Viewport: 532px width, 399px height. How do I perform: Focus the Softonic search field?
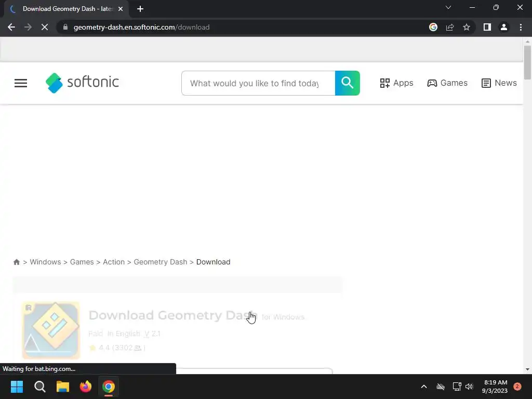(258, 83)
